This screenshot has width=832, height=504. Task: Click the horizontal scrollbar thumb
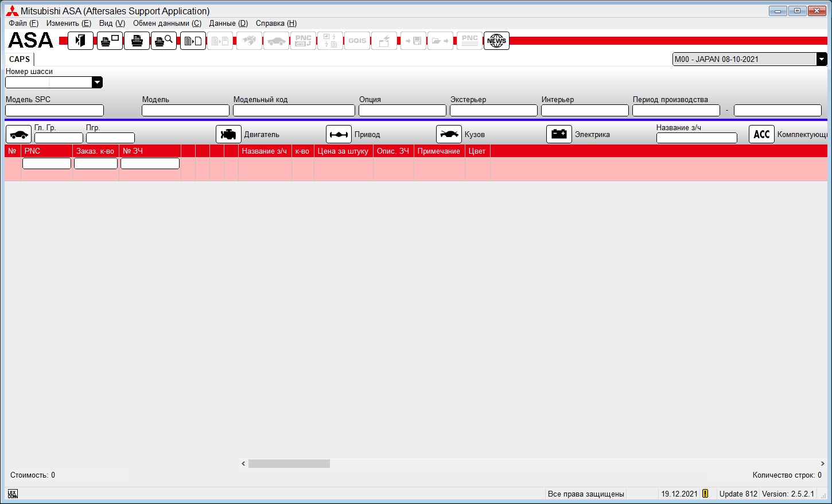(x=289, y=463)
